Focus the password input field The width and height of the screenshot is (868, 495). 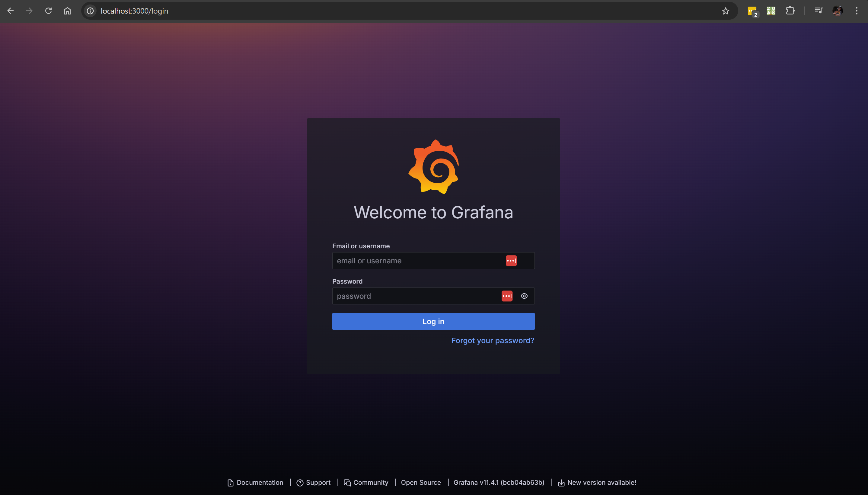(433, 296)
